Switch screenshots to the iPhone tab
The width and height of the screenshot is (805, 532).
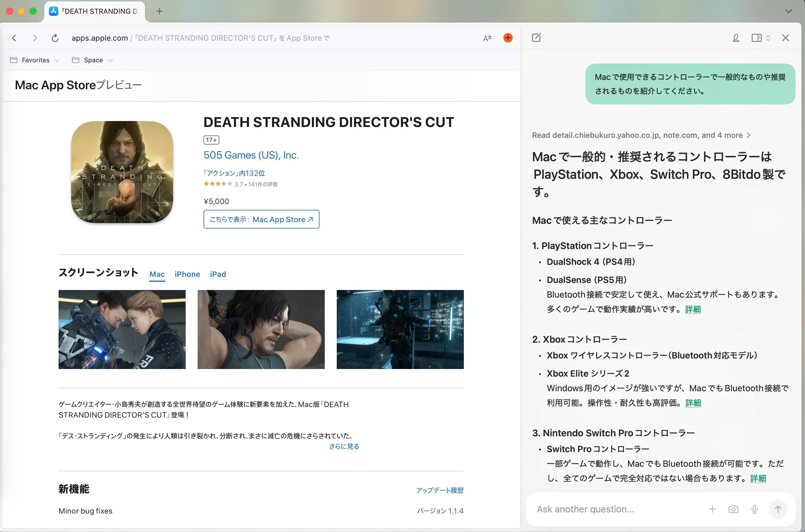click(x=187, y=274)
